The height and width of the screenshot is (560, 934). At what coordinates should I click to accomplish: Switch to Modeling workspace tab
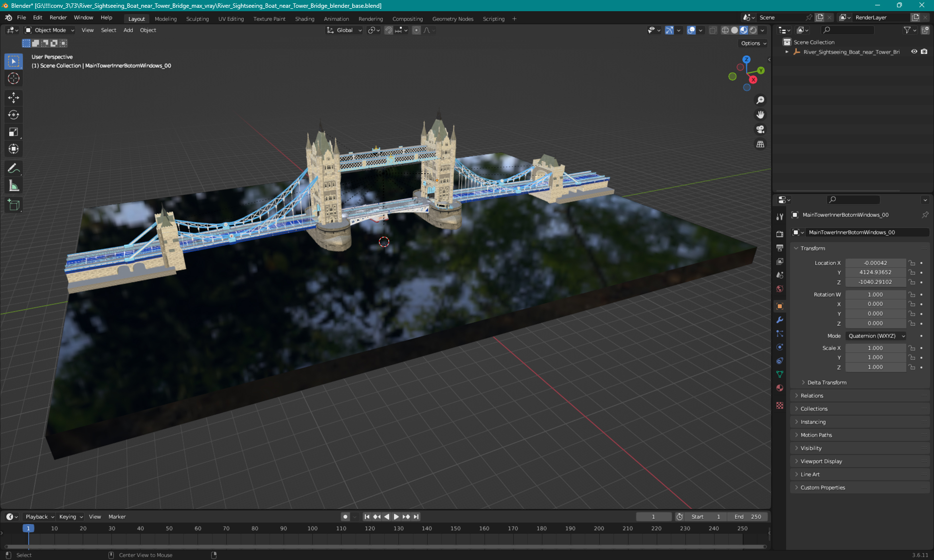click(x=165, y=19)
